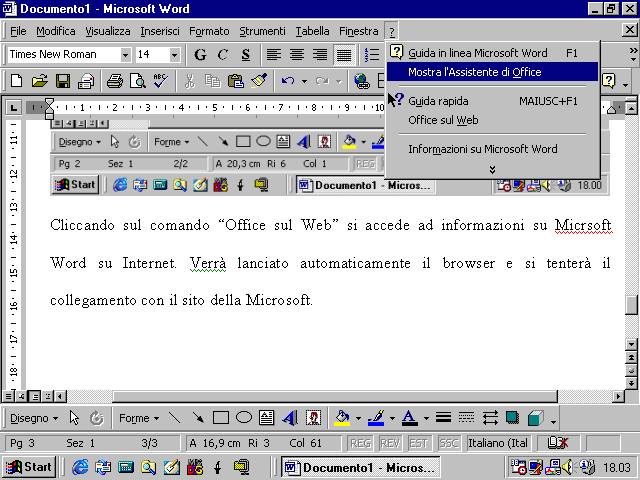Print the document with the printer icon
The image size is (640, 480).
point(115,80)
